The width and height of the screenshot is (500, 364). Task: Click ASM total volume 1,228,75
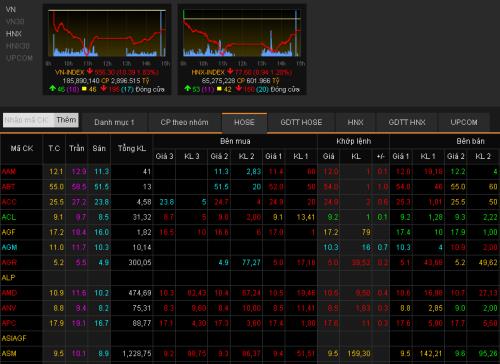pyautogui.click(x=137, y=354)
